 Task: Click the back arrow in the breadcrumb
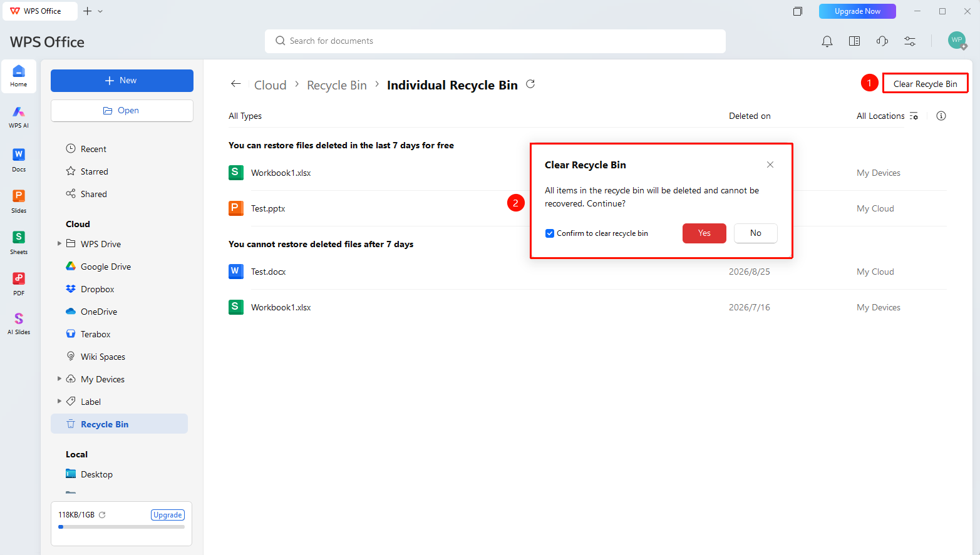(x=236, y=84)
